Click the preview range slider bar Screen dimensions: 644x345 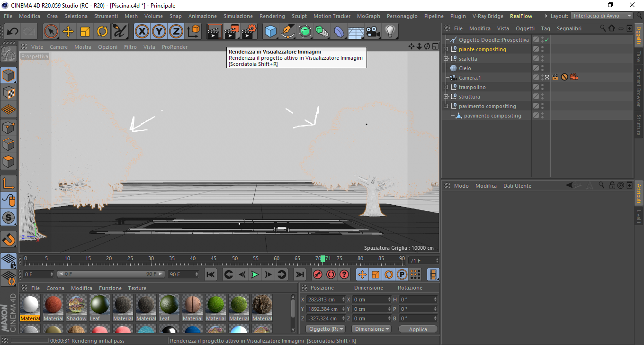[x=111, y=274]
